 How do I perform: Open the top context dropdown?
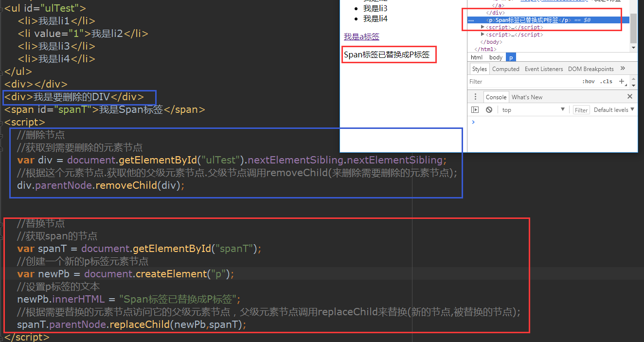pyautogui.click(x=533, y=110)
